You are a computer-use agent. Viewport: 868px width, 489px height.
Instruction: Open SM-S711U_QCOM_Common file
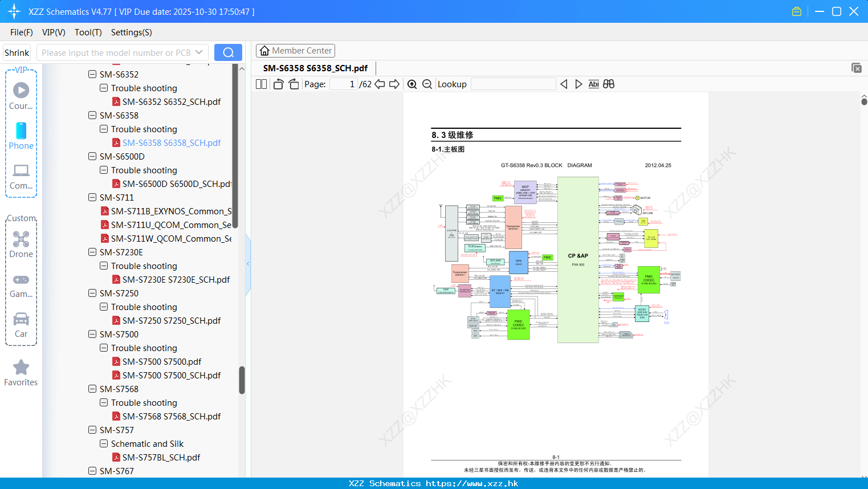[171, 225]
